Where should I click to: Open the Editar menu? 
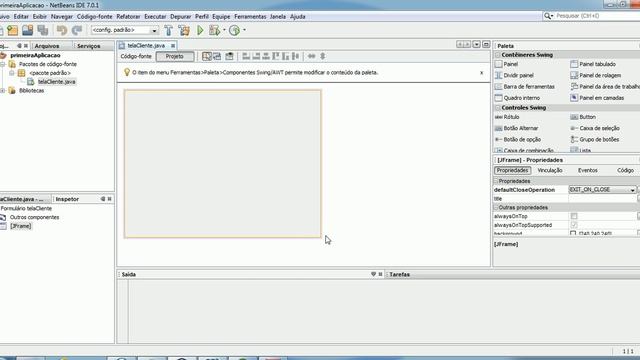(21, 17)
